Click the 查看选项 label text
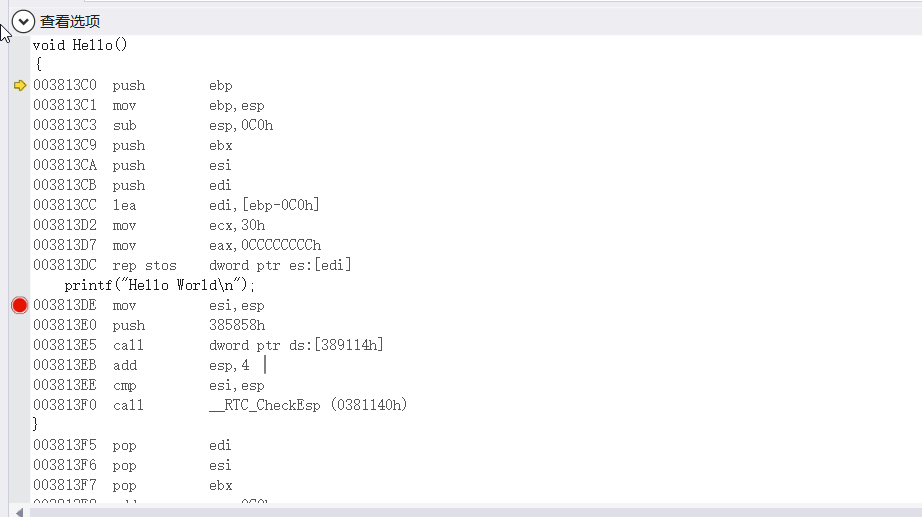 coord(70,21)
